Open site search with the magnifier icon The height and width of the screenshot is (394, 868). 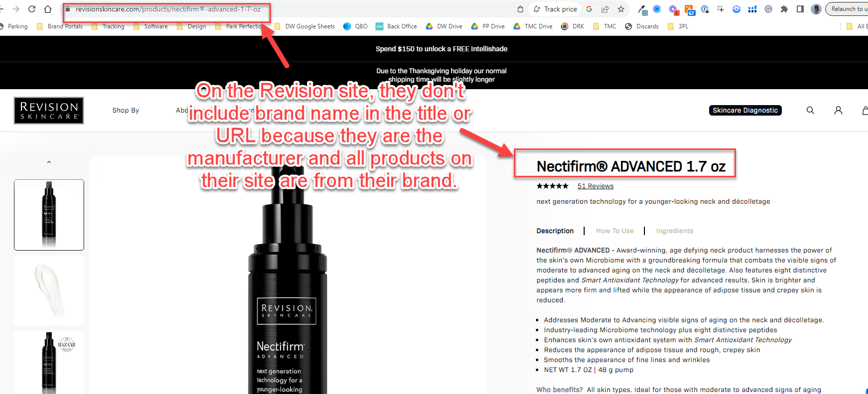810,111
